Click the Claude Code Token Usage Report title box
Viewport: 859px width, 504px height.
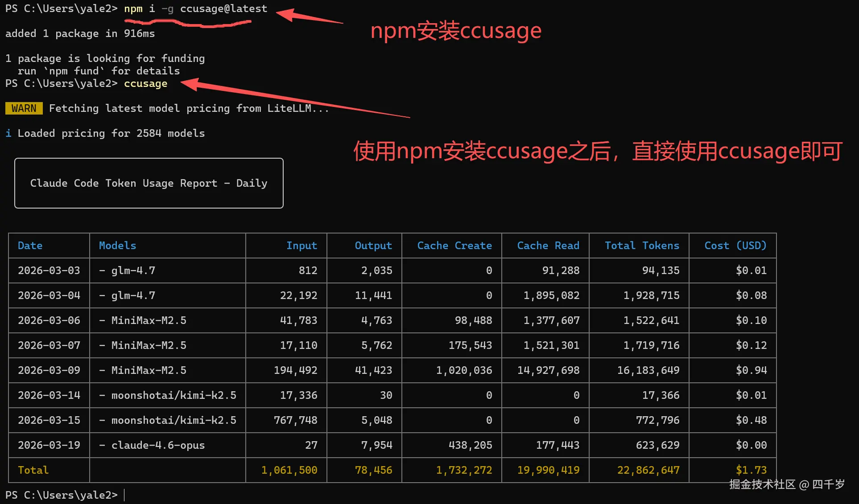[149, 183]
